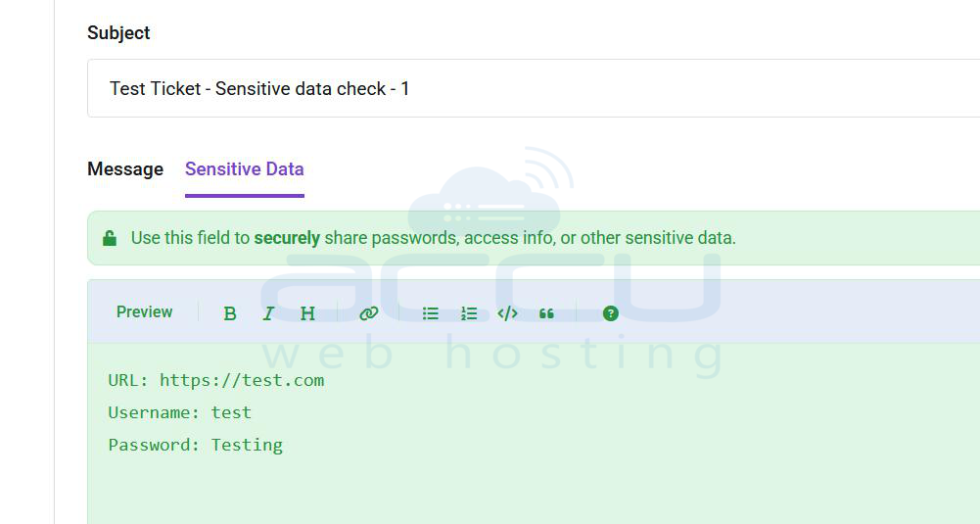This screenshot has height=524, width=980.
Task: Add a blockquote using the quote icon
Action: tap(547, 313)
